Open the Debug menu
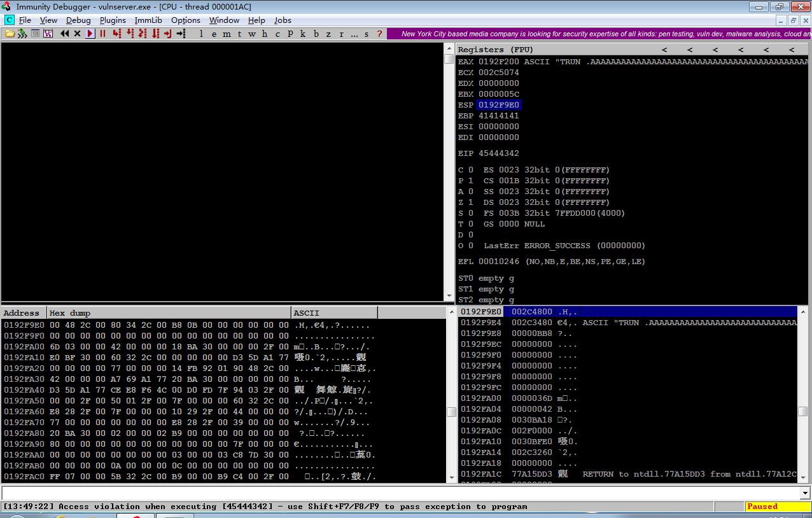The height and width of the screenshot is (518, 812). pyautogui.click(x=78, y=20)
